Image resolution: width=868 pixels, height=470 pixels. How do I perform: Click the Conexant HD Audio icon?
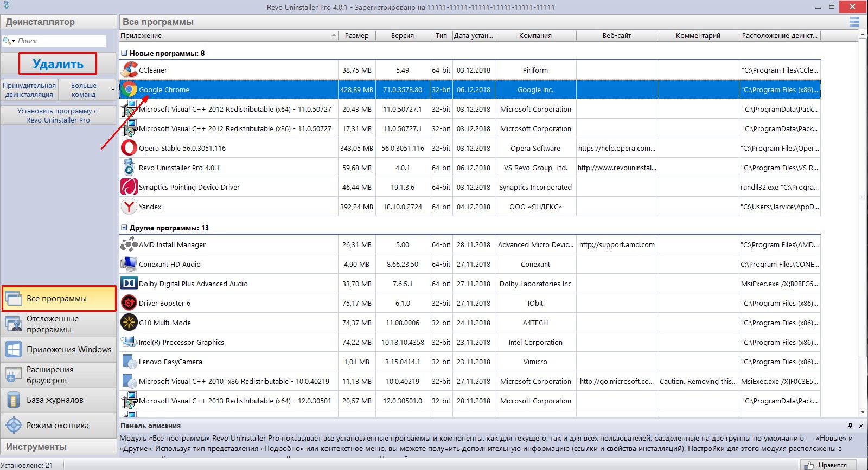129,264
